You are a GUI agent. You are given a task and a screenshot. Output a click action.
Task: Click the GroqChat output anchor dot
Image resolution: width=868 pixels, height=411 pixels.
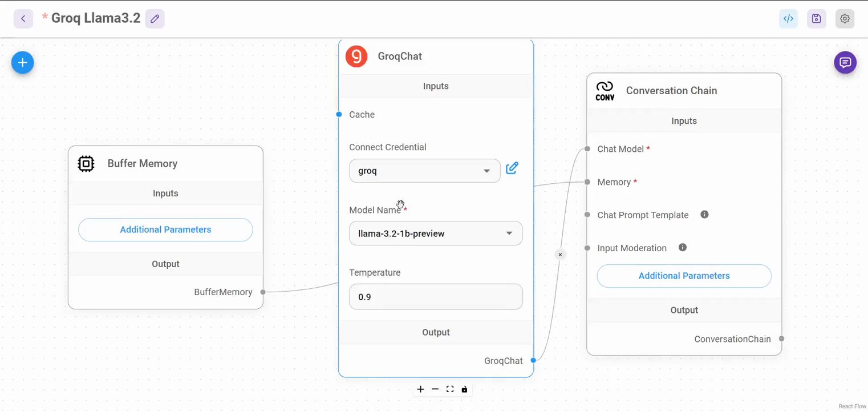533,360
